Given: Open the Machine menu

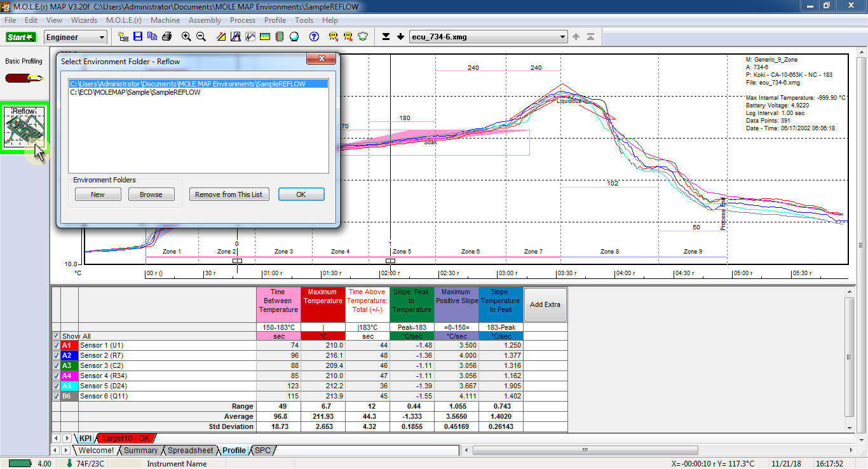Looking at the screenshot, I should point(165,20).
